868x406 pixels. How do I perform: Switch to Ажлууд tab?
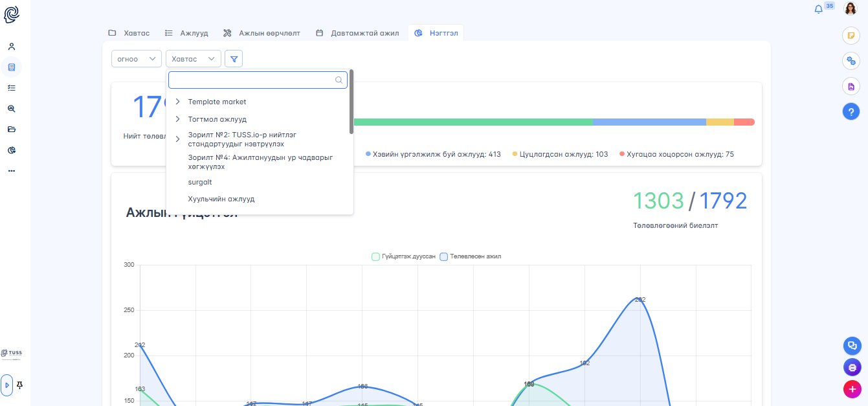click(186, 33)
